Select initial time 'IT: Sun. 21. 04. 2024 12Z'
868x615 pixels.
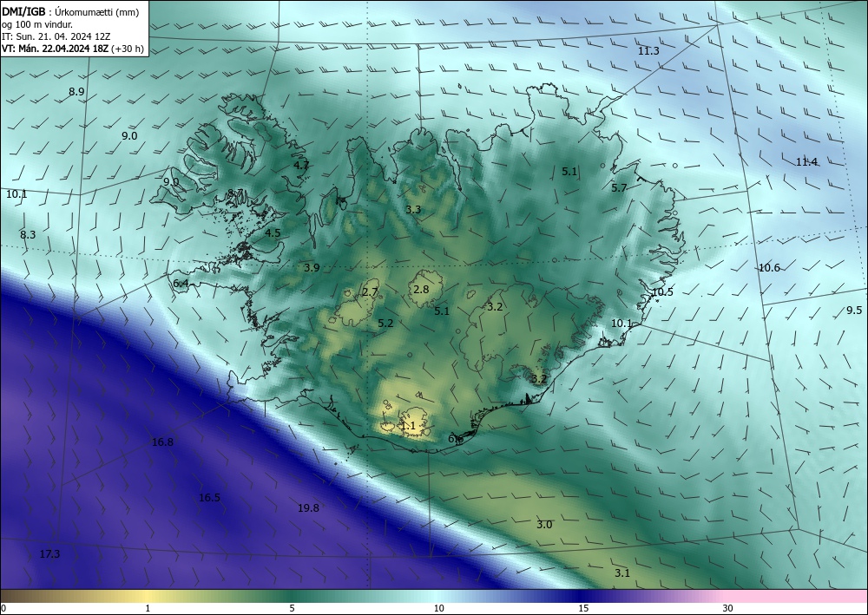(x=56, y=36)
